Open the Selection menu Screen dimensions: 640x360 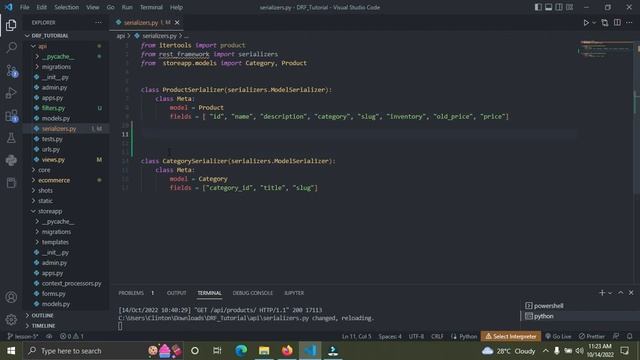coord(67,7)
